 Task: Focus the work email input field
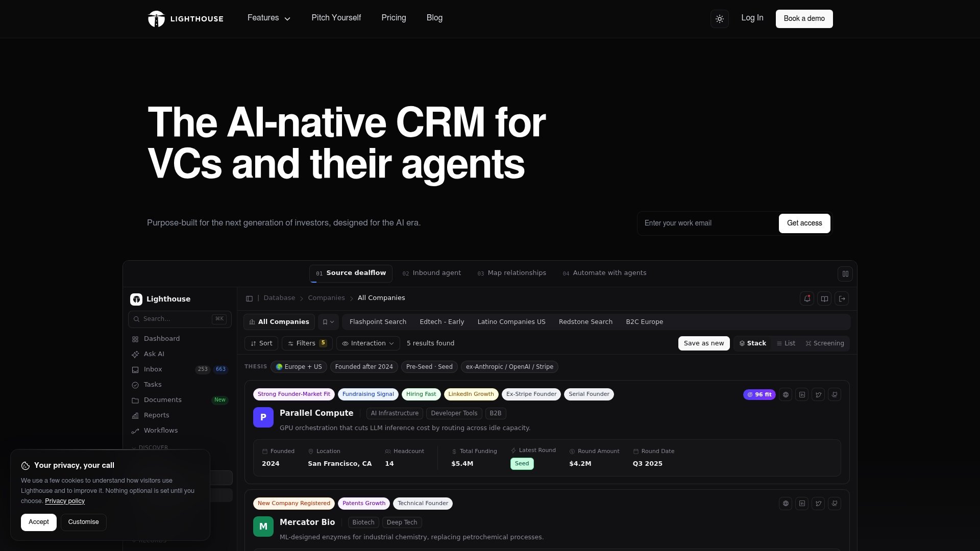708,223
